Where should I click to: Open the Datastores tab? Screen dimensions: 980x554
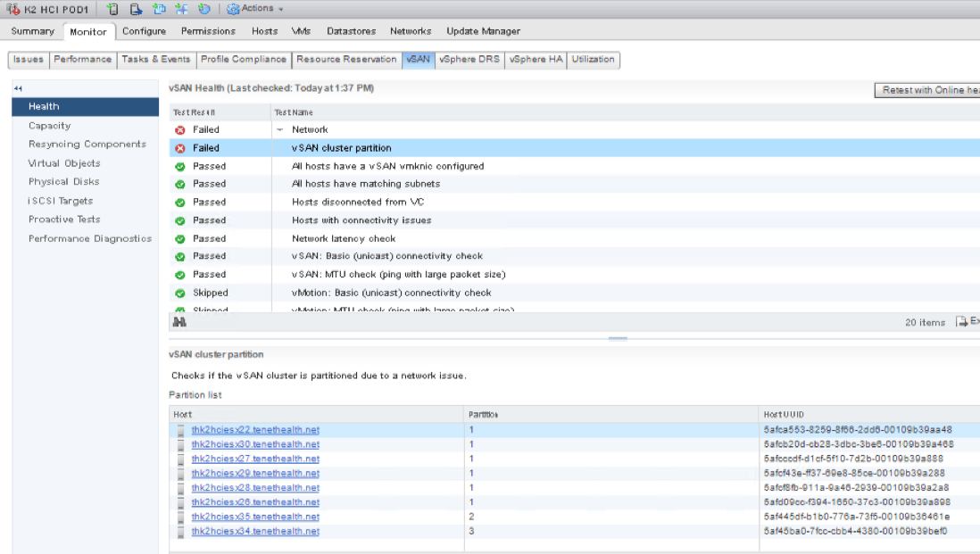point(352,31)
